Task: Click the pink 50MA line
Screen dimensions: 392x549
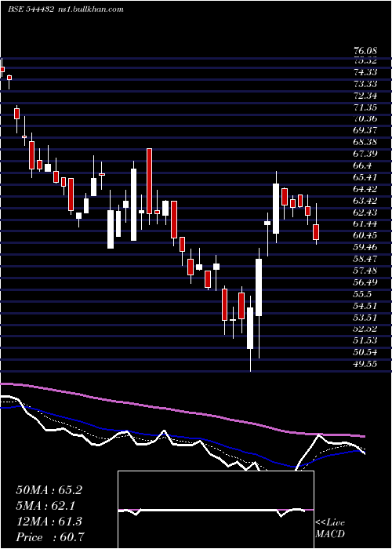Action: [x=182, y=412]
